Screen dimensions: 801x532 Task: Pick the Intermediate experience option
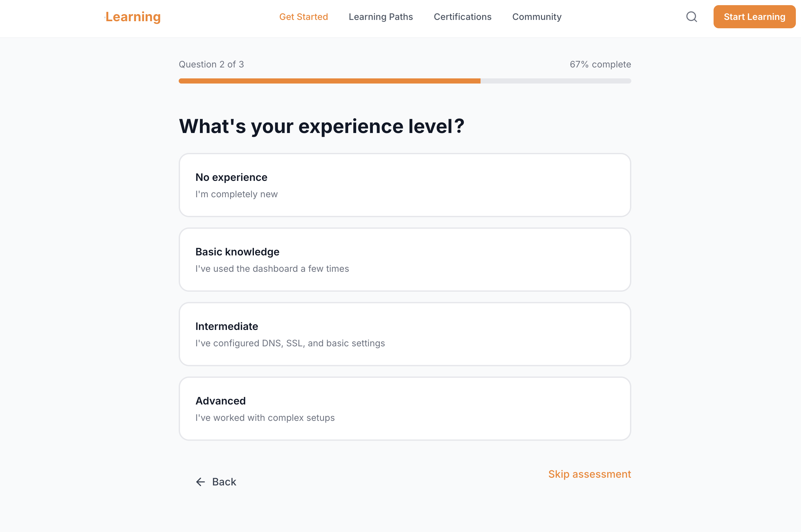pyautogui.click(x=405, y=334)
